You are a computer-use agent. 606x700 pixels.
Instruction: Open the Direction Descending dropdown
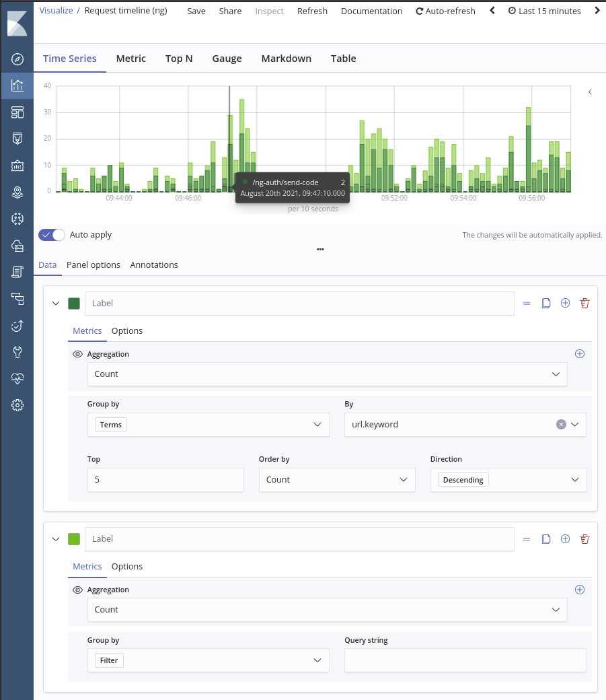[508, 480]
